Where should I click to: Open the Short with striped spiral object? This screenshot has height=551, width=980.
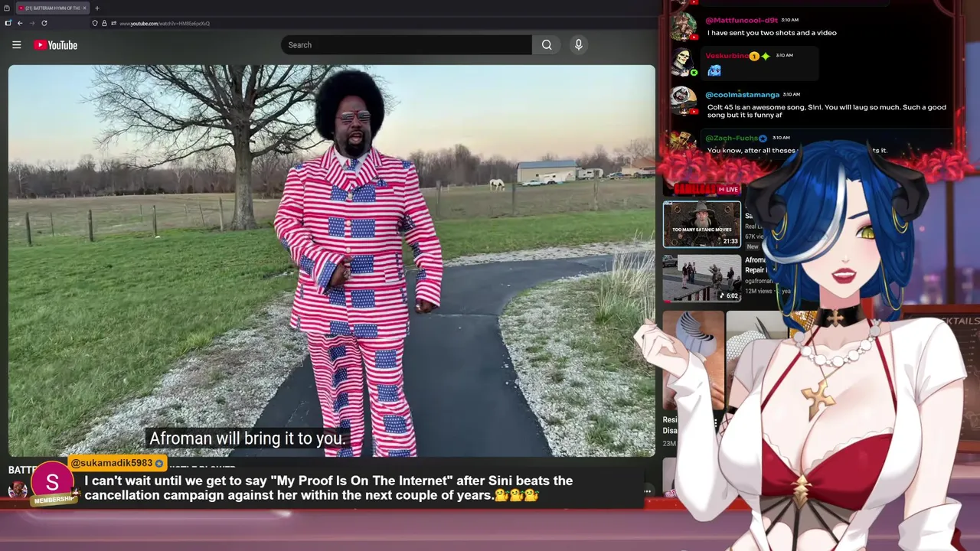point(693,360)
